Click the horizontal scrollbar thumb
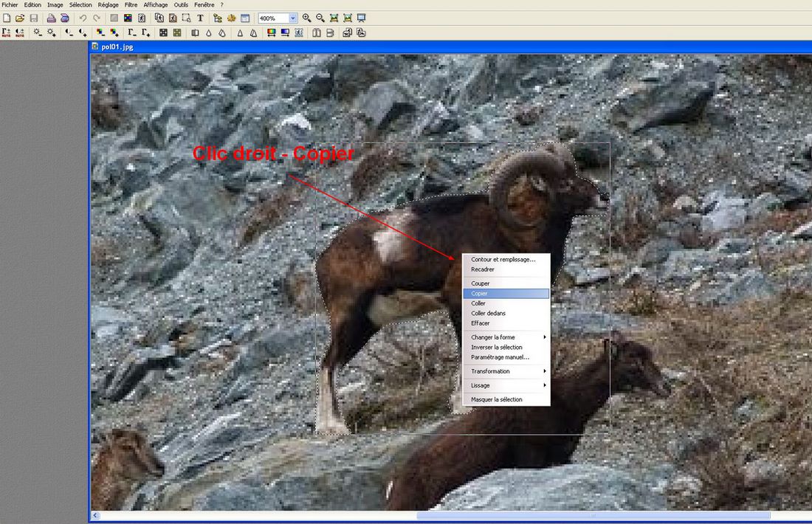 click(593, 516)
